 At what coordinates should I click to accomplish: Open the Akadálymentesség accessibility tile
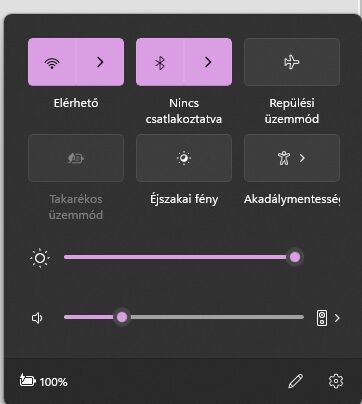click(x=284, y=158)
